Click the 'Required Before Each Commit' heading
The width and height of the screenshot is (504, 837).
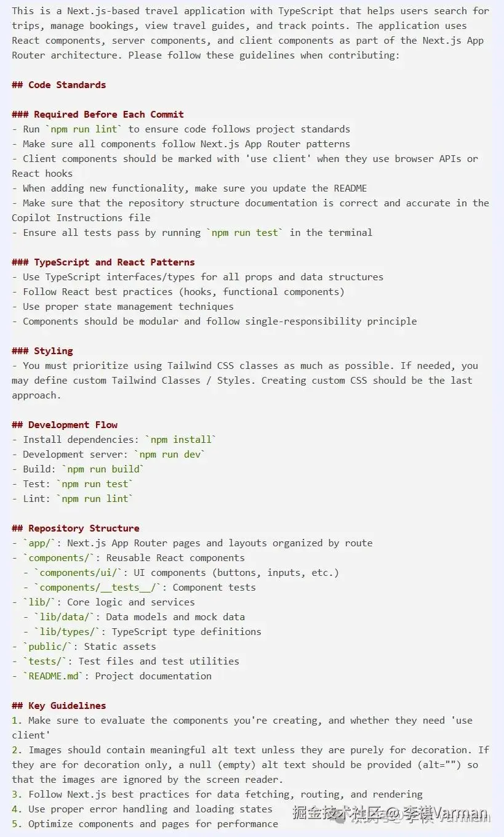108,115
